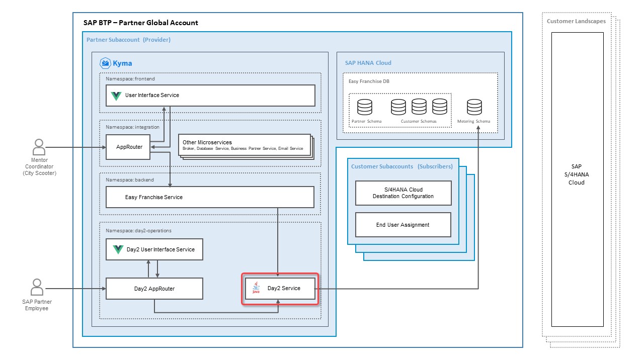
Task: Click the Vue icon beside User Interface Service
Action: (x=116, y=96)
